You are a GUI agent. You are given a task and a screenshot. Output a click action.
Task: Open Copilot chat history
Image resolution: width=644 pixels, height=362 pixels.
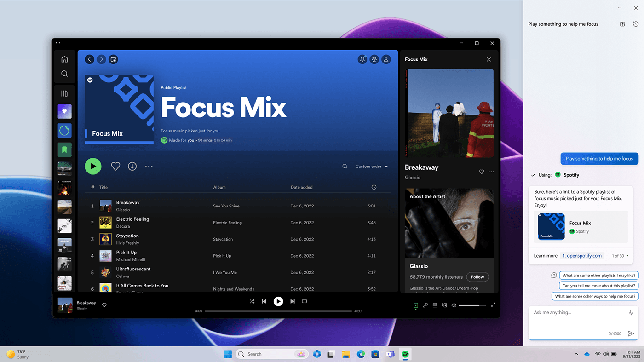636,24
